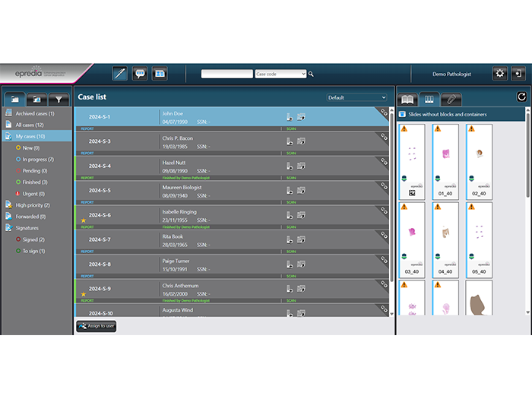This screenshot has width=532, height=399.
Task: Click add slide icon on Rita Book row
Action: point(290,240)
